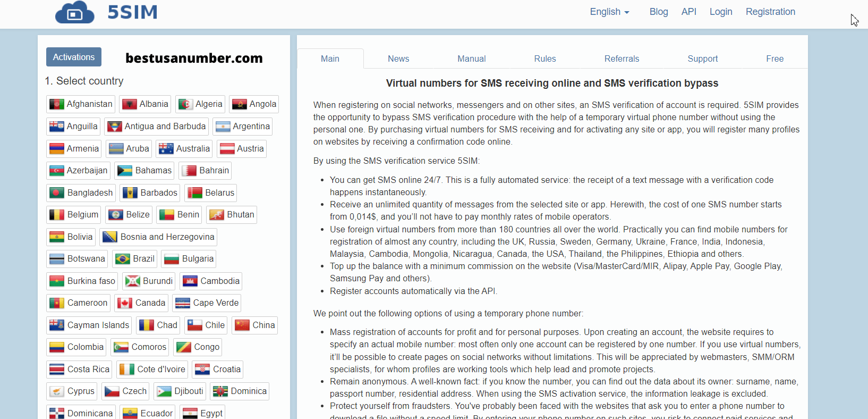Image resolution: width=868 pixels, height=419 pixels.
Task: Choose the Belarus country button
Action: click(x=210, y=193)
